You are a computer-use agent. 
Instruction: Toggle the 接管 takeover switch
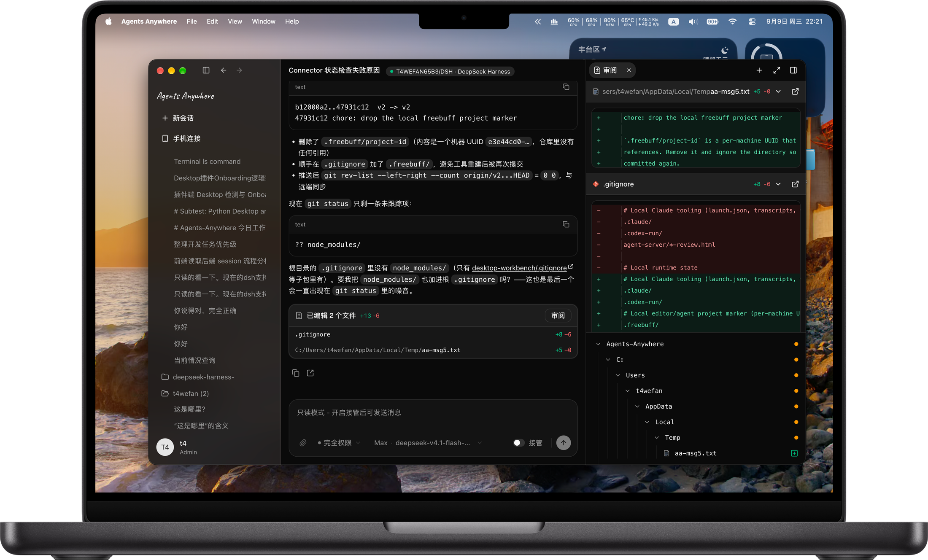[x=519, y=443]
